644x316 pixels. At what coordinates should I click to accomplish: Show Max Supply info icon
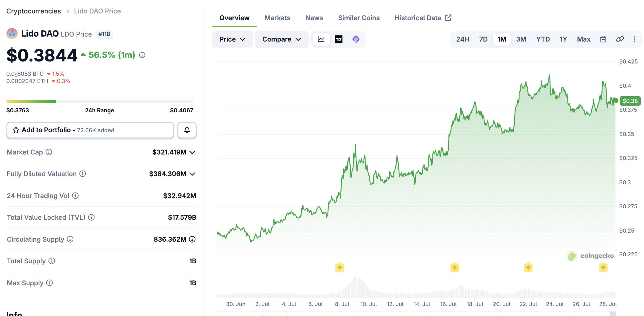pyautogui.click(x=50, y=283)
